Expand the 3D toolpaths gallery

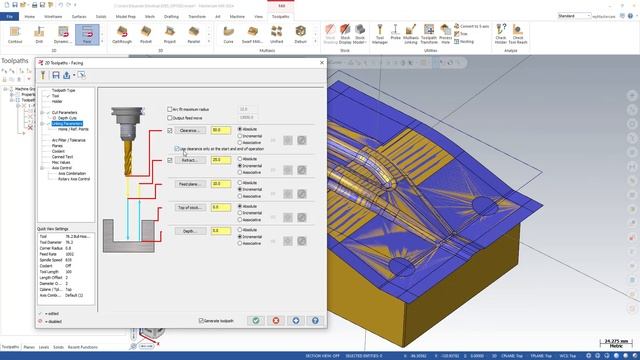pyautogui.click(x=209, y=41)
